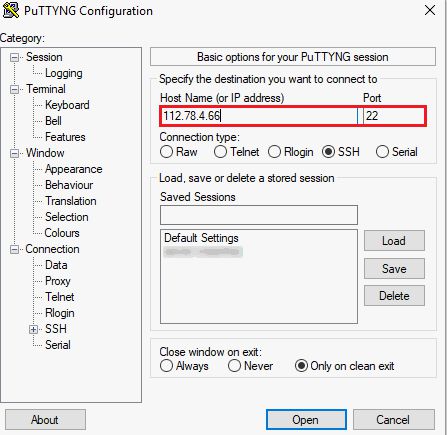Select Default Settings in sessions list

coord(201,238)
